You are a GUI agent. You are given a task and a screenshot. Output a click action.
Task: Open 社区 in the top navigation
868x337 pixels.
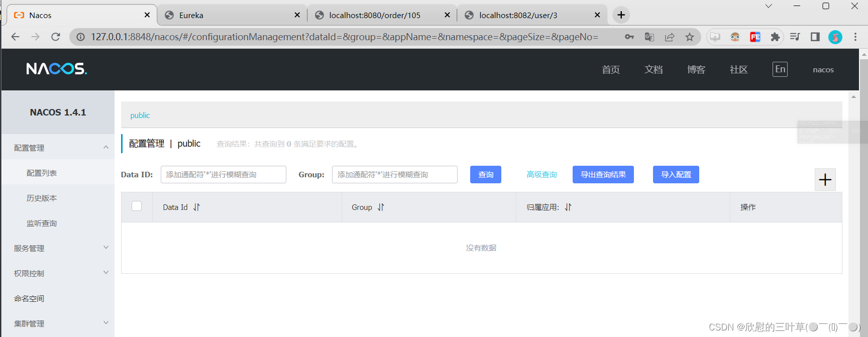(x=739, y=69)
